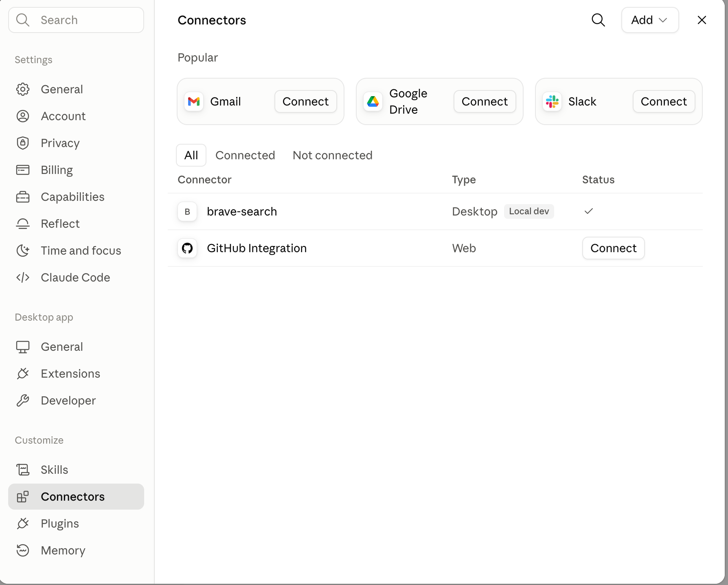The height and width of the screenshot is (585, 728).
Task: Connect the Google Drive connector
Action: 485,101
